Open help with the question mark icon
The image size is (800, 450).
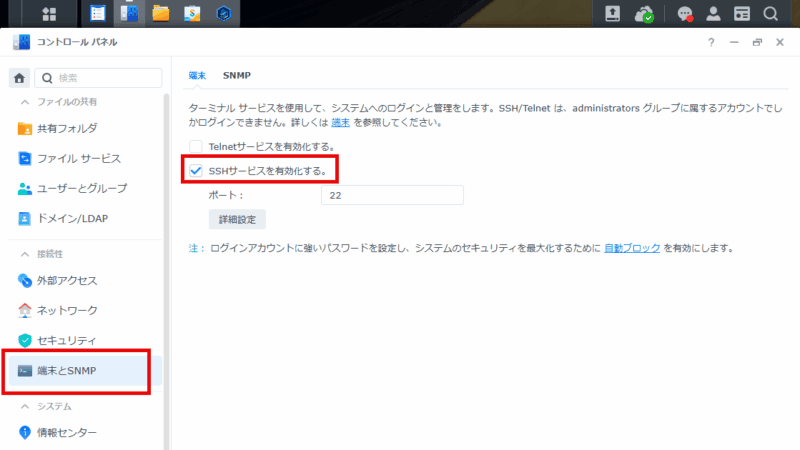pos(711,42)
